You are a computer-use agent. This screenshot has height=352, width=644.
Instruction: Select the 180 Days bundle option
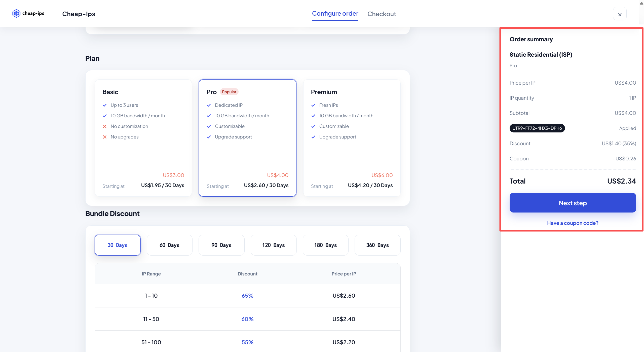pos(325,245)
